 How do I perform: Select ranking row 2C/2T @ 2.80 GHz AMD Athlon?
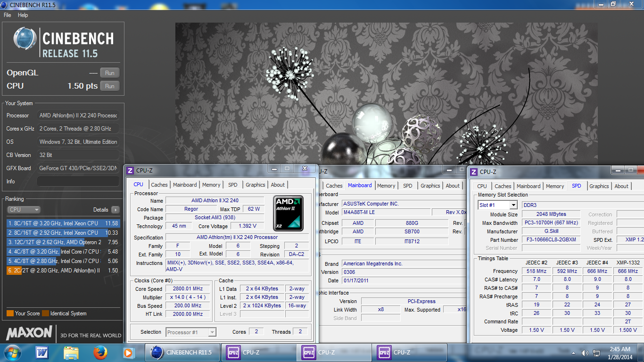63,271
